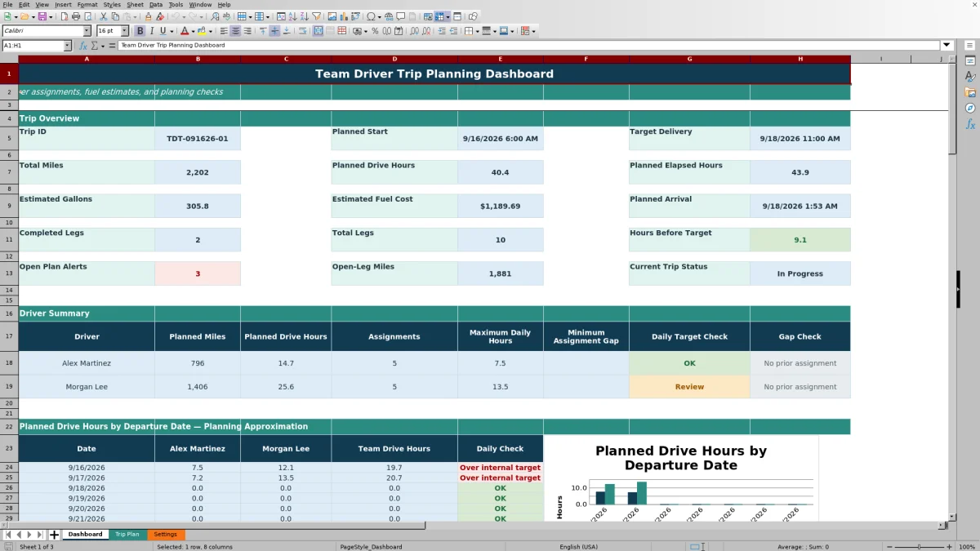Open Find and Replace icon
This screenshot has height=551, width=980.
tap(215, 16)
